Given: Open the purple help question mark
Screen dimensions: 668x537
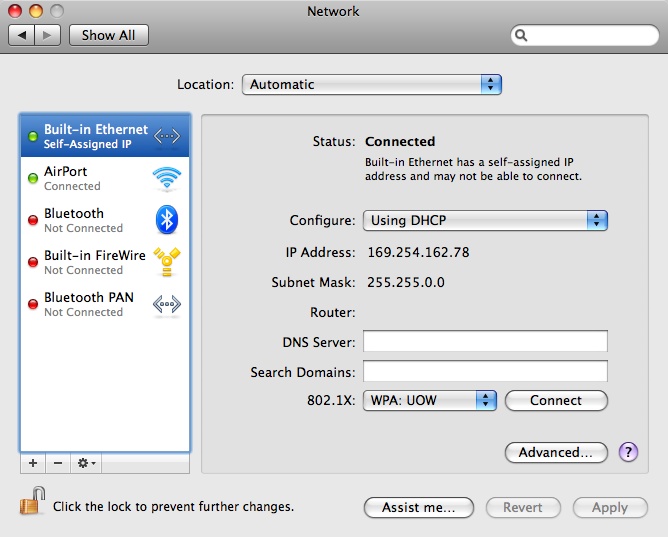Looking at the screenshot, I should [x=628, y=452].
